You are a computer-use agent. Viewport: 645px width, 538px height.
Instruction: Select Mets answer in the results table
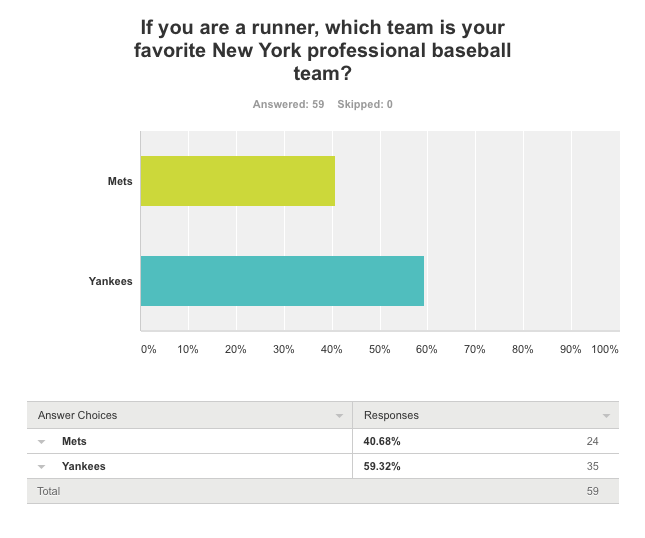[73, 441]
